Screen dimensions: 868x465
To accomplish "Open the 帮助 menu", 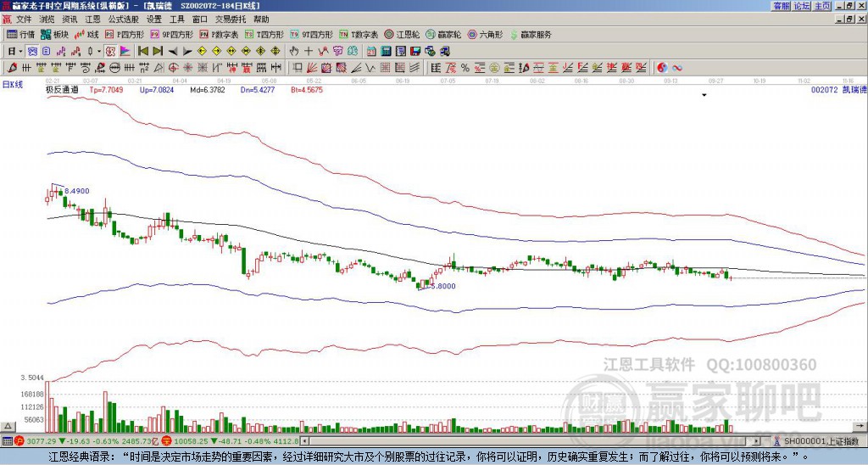I will coord(261,20).
